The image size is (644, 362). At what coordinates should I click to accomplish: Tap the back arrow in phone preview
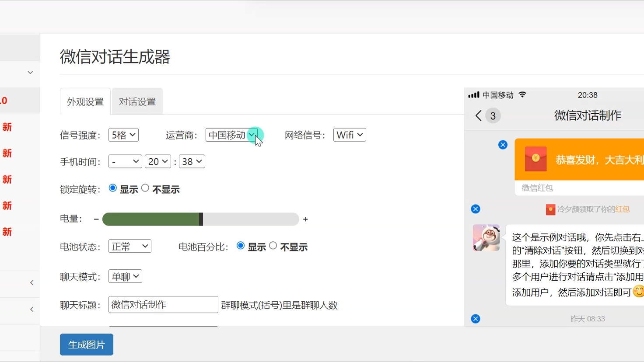478,115
